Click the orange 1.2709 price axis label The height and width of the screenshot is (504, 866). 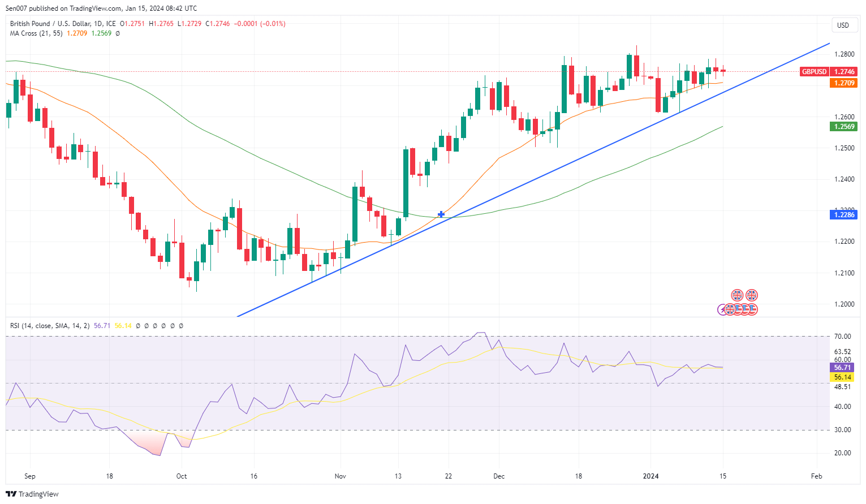coord(843,83)
